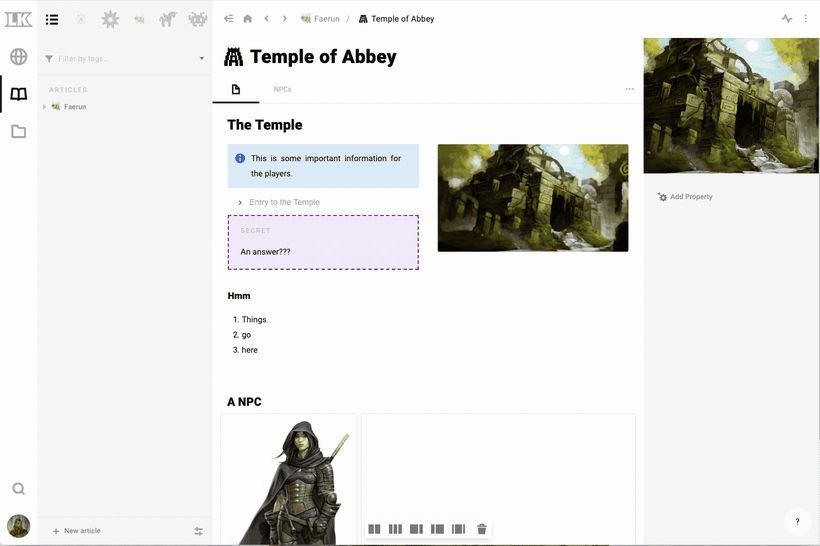Open search with the magnifier icon
The width and height of the screenshot is (820, 546).
point(18,488)
